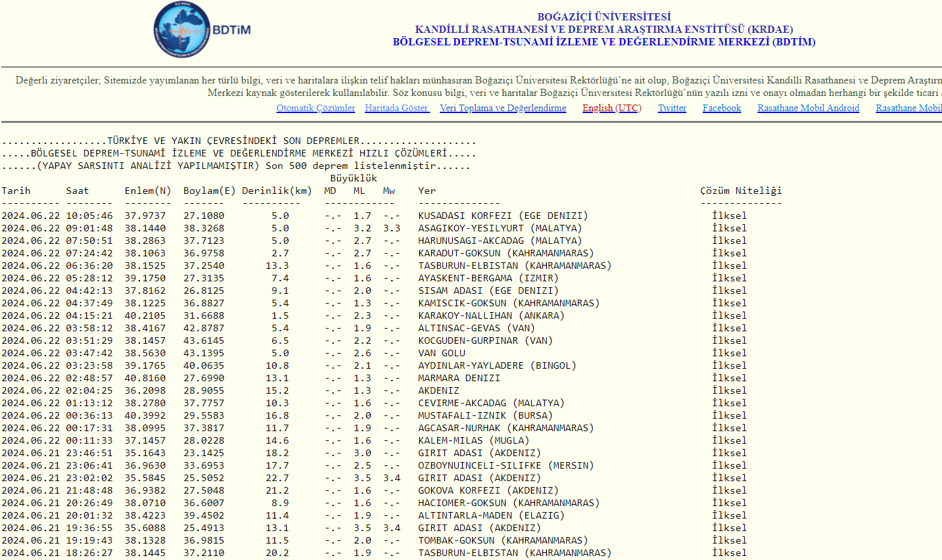Click the BDTIM logo image
Viewport: 942px width, 560px height.
[202, 30]
